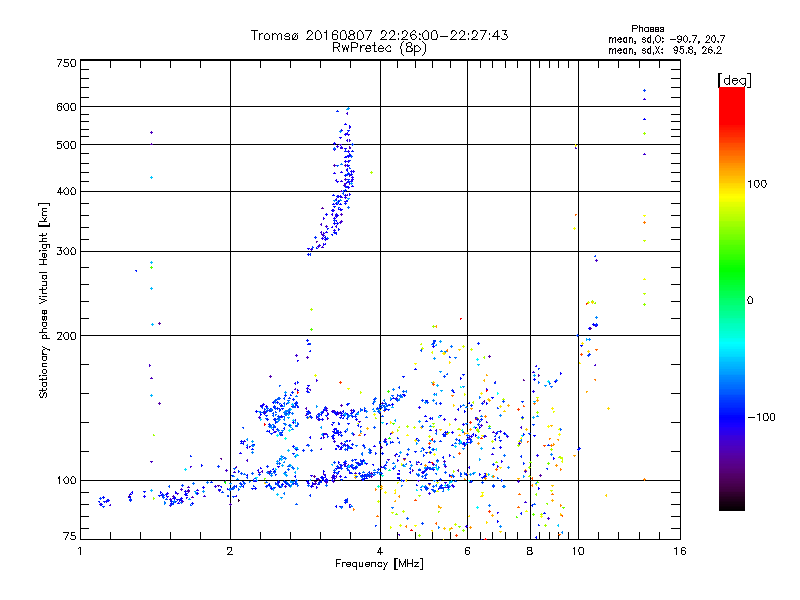Viewport: 800px width, 600px height.
Task: Click the dense blue E-layer echo cluster near 2.5 MHz
Action: tap(278, 412)
